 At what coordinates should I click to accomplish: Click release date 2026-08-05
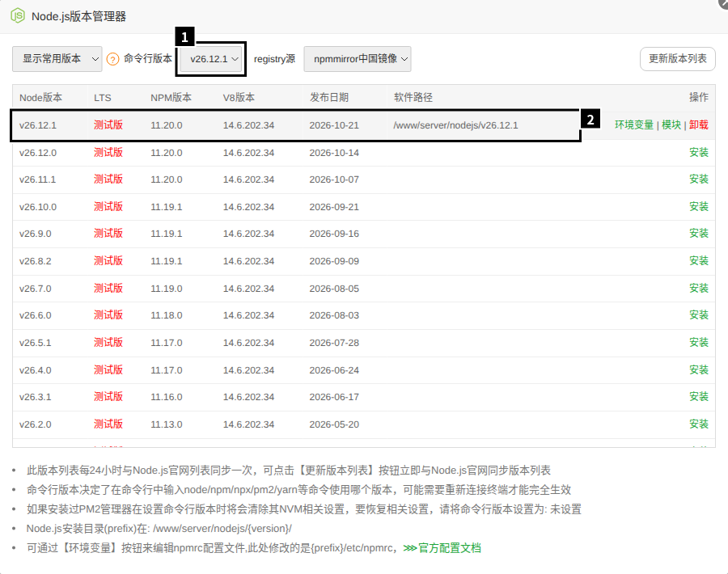pos(334,289)
